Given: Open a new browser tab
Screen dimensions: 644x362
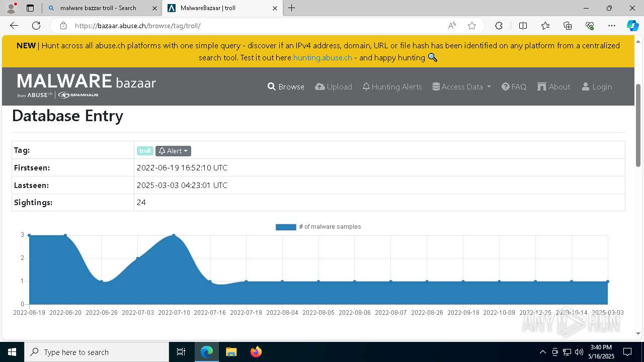Looking at the screenshot, I should [x=291, y=8].
